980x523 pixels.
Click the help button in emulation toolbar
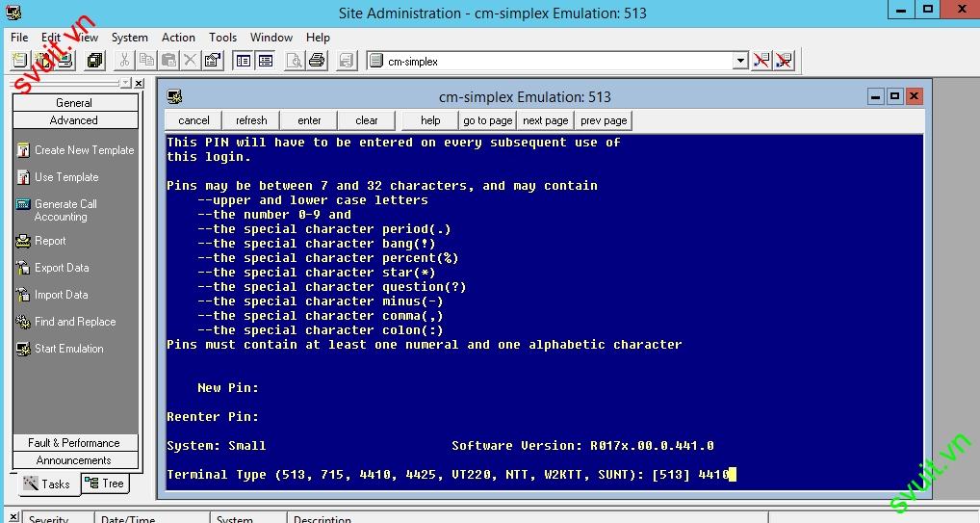430,120
